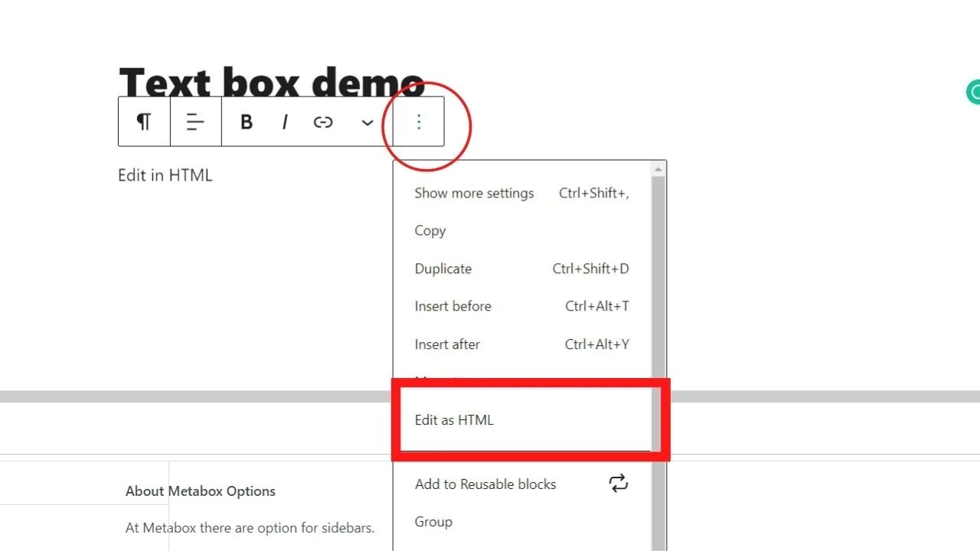Click scrollbar up arrow in block menu
Screen dimensions: 980x551
pos(658,168)
